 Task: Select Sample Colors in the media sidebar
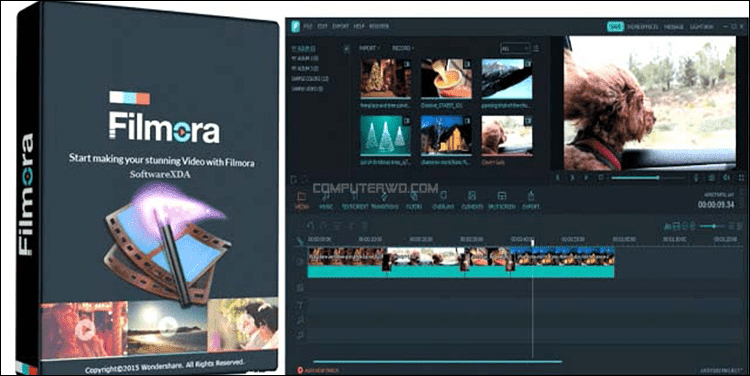310,78
